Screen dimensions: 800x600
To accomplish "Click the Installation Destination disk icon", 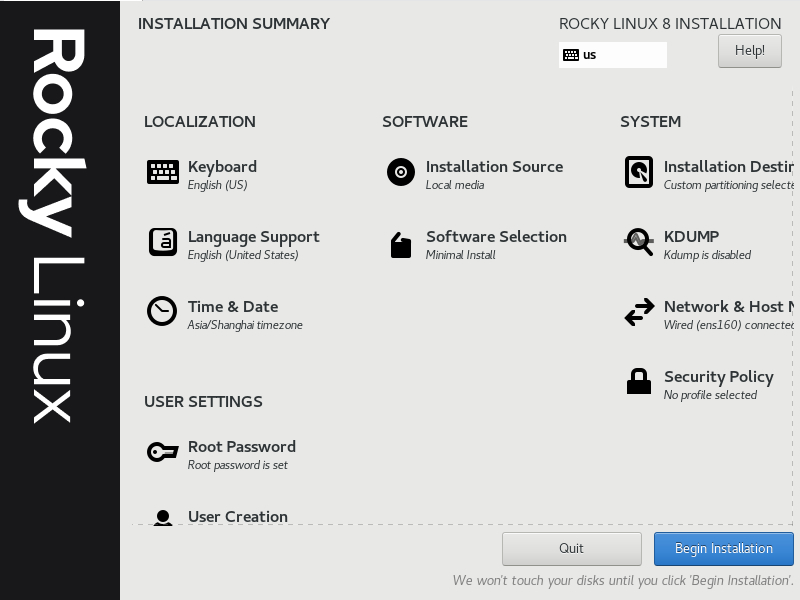I will [x=639, y=172].
